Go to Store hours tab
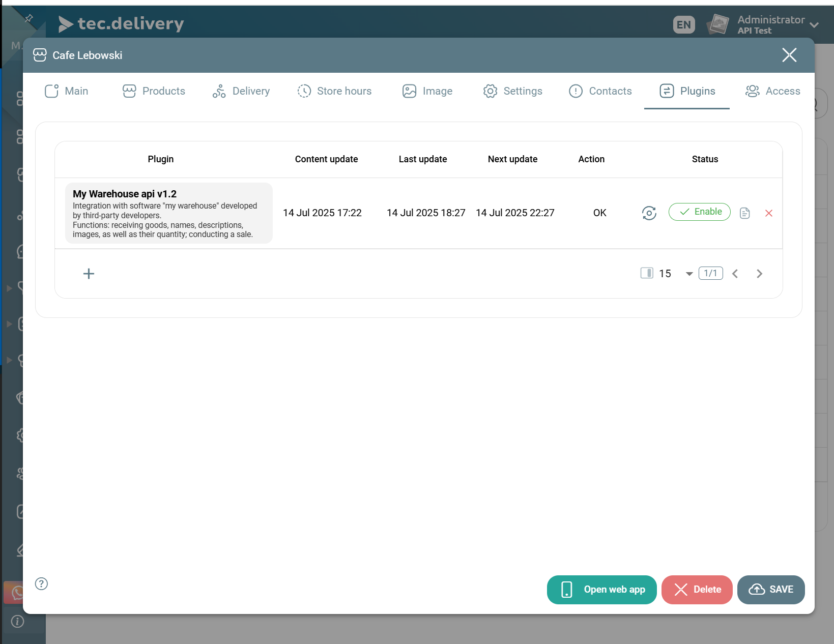The image size is (834, 644). coord(335,91)
